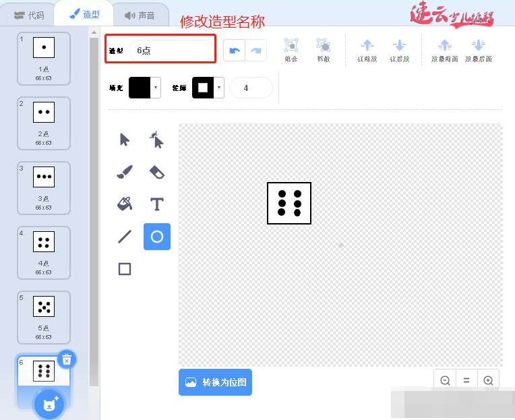Select costume 4 thumbnail (4点)
Screen dimensions: 515x420
pyautogui.click(x=44, y=253)
